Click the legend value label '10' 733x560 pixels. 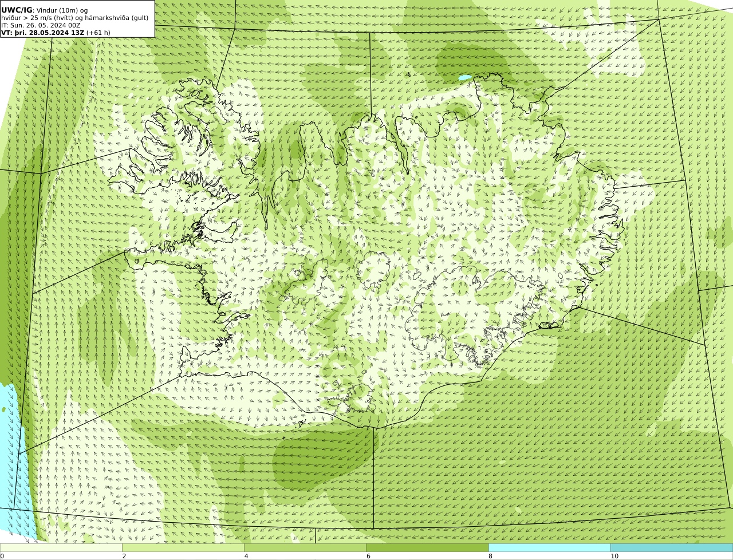[x=614, y=556]
